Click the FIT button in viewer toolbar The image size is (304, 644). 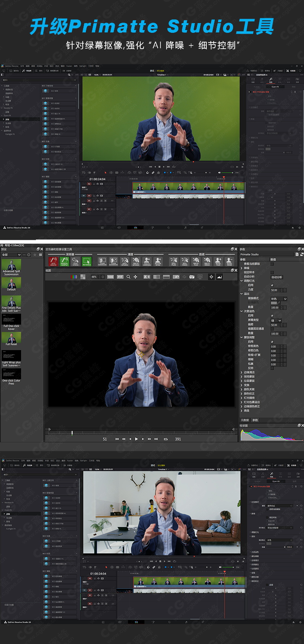click(120, 277)
